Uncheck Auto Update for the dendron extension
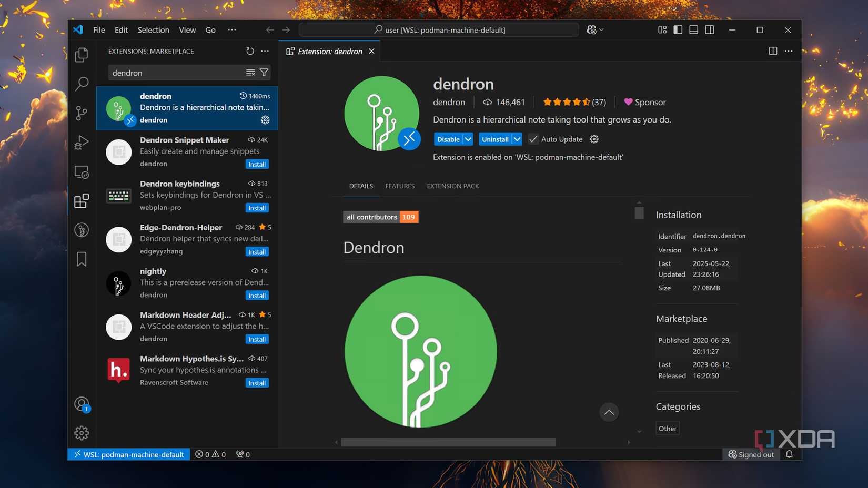Screen dimensions: 868x488 [x=533, y=139]
